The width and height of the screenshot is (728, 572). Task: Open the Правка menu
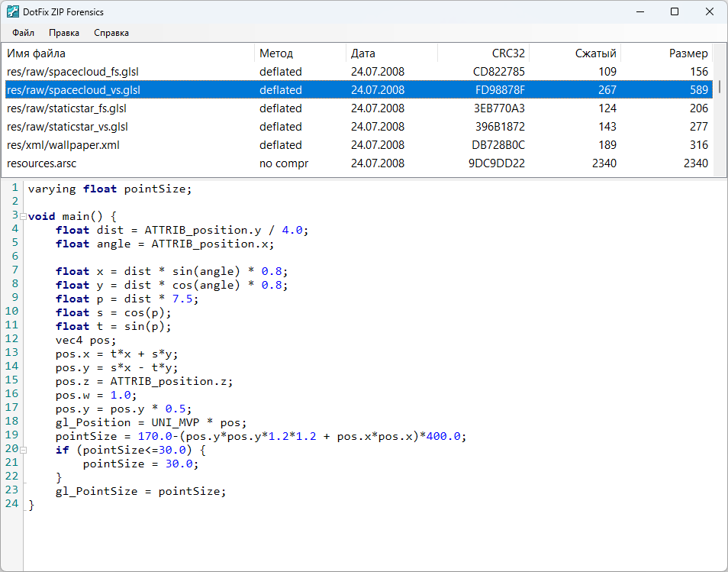click(64, 33)
